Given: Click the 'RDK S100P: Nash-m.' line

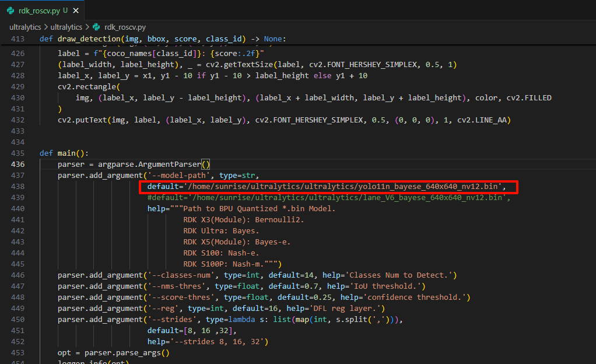Looking at the screenshot, I should tap(223, 264).
